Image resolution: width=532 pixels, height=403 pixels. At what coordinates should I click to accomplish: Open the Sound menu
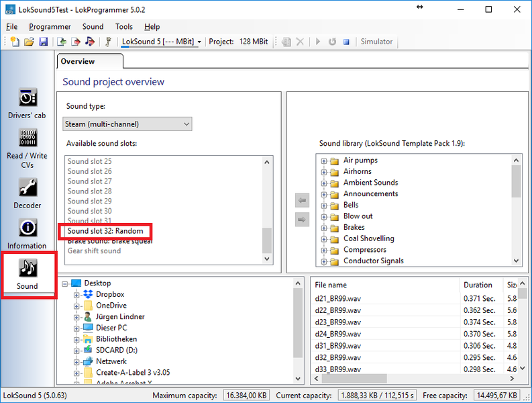(93, 26)
